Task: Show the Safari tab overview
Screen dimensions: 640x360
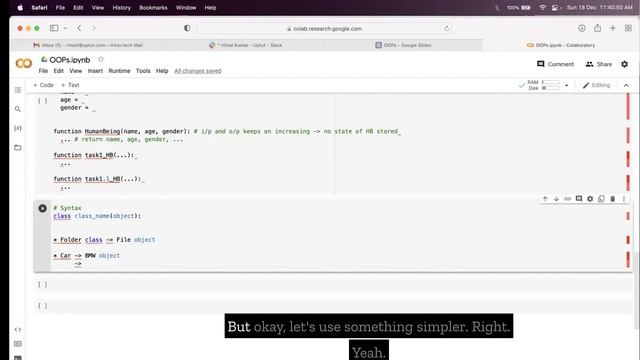Action: [628, 28]
